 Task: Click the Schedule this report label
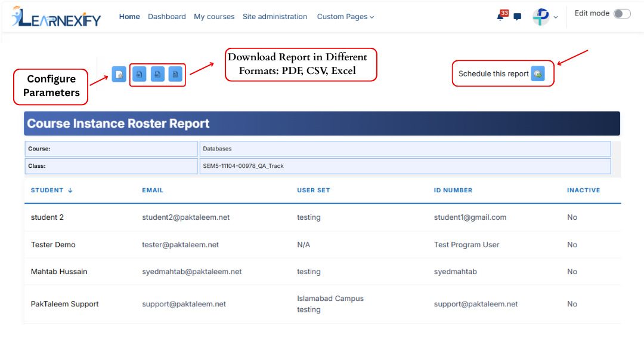coord(493,73)
